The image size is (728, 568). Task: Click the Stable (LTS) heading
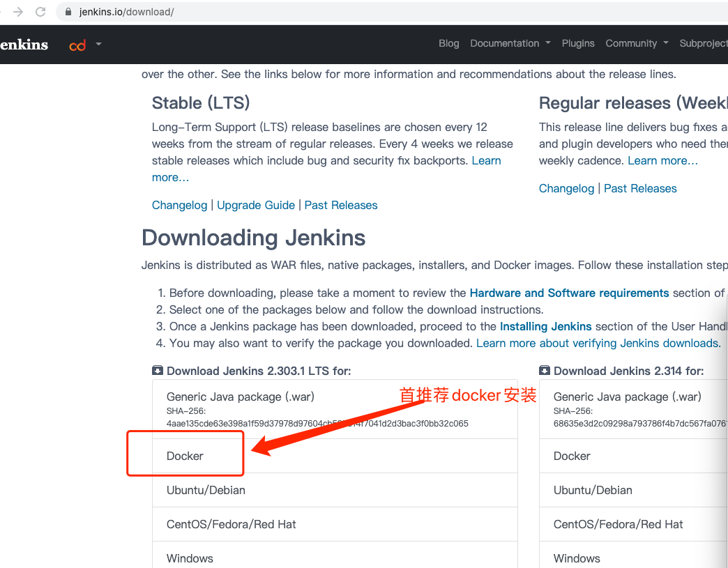click(x=201, y=103)
